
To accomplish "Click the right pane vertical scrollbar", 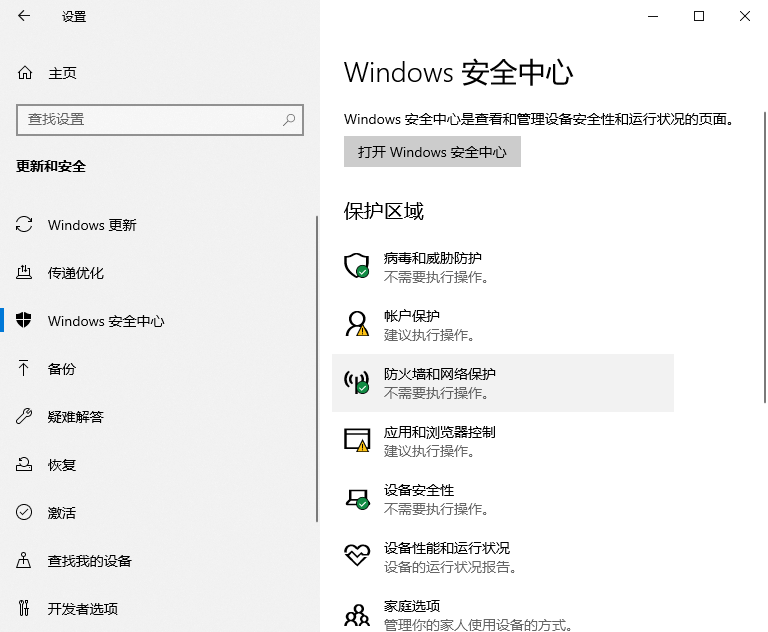I will 765,257.
